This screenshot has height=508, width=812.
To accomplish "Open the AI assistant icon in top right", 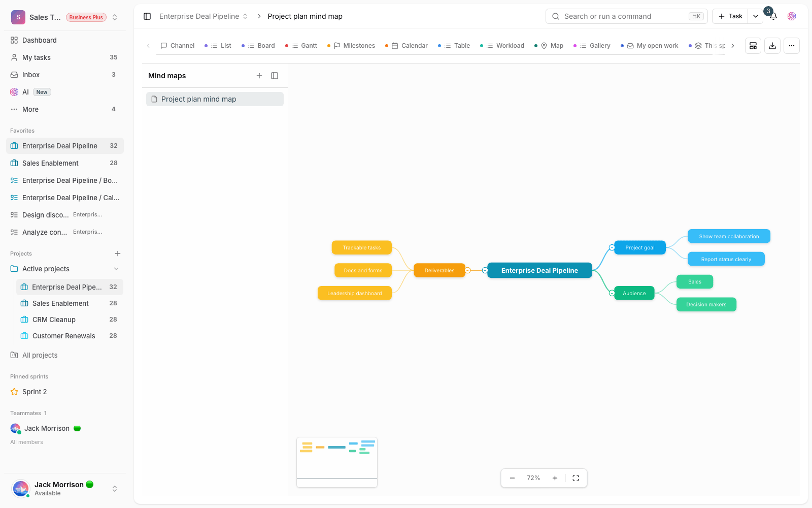I will (x=792, y=16).
